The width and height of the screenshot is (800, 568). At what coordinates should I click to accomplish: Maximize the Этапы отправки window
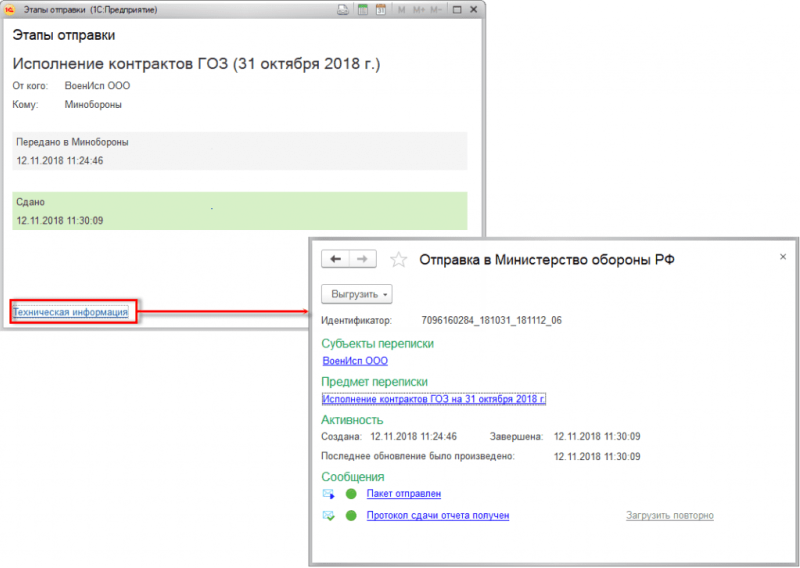pyautogui.click(x=457, y=10)
